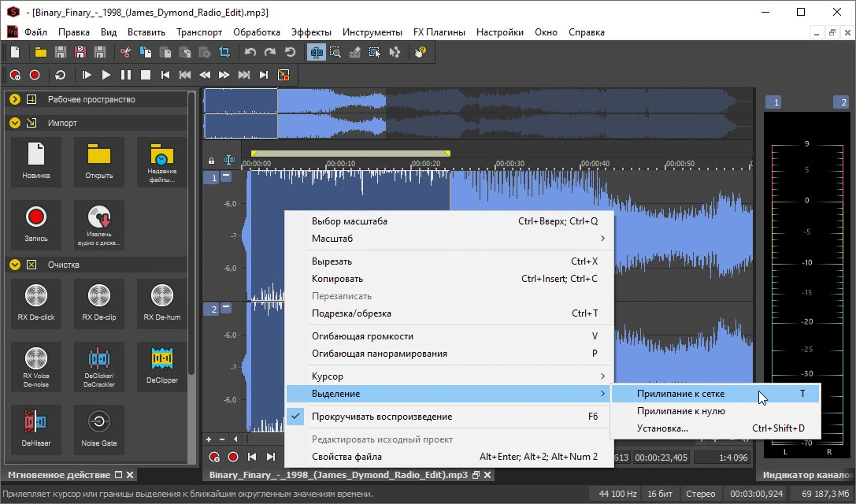Open the RX De-click plugin
Viewport: 856px width, 504px height.
(36, 303)
